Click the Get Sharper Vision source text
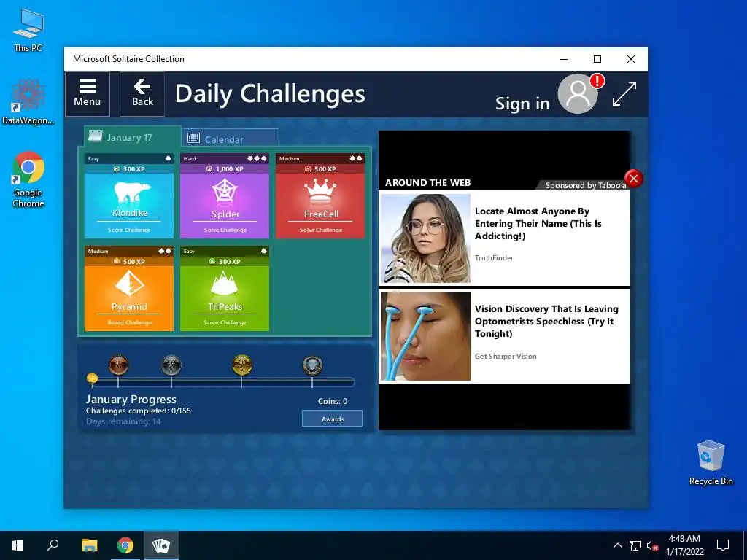Screen dimensions: 747x560 [506, 356]
